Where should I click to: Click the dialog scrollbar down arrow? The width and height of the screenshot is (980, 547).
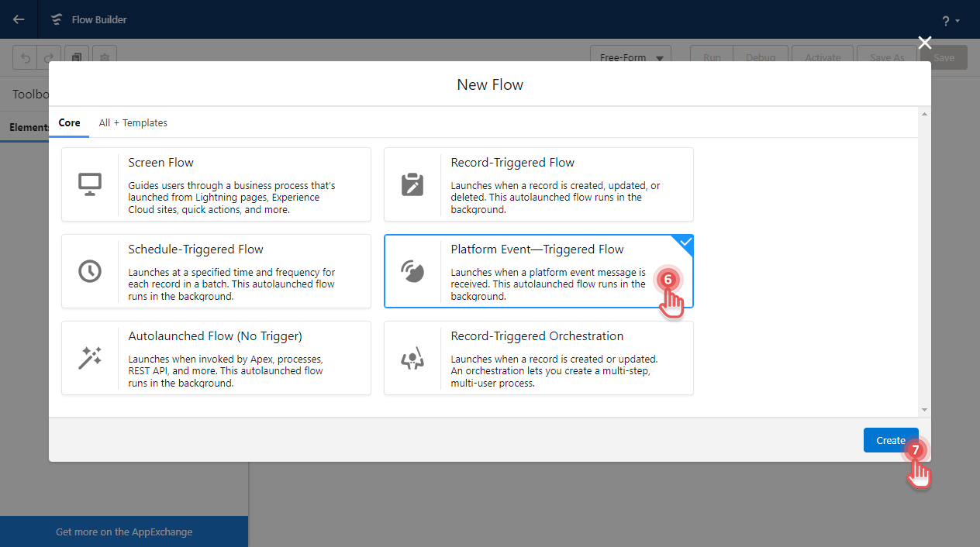pos(923,409)
